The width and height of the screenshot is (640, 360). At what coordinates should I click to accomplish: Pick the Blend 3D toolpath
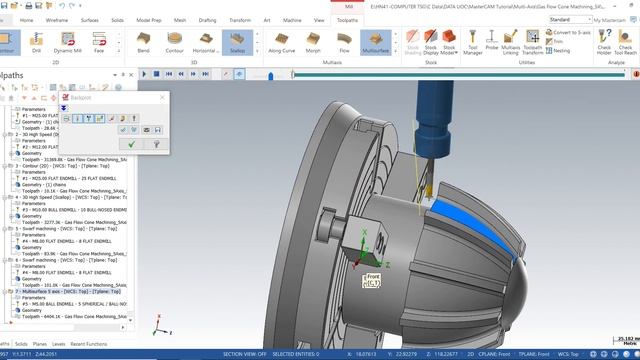pyautogui.click(x=143, y=42)
